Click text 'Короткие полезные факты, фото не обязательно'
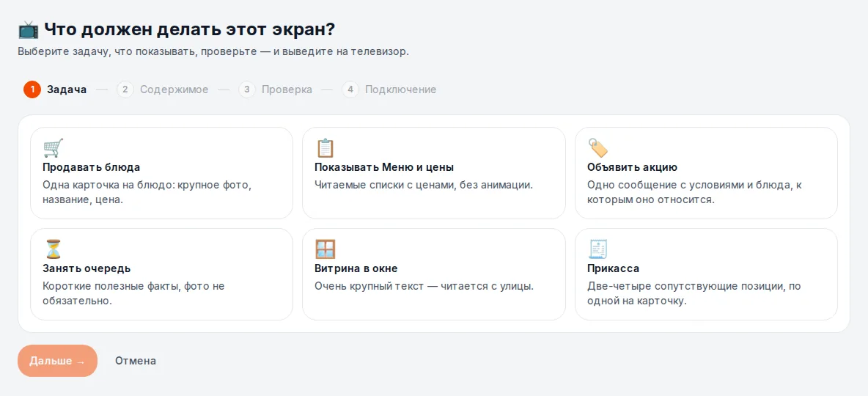Image resolution: width=868 pixels, height=396 pixels. (133, 293)
